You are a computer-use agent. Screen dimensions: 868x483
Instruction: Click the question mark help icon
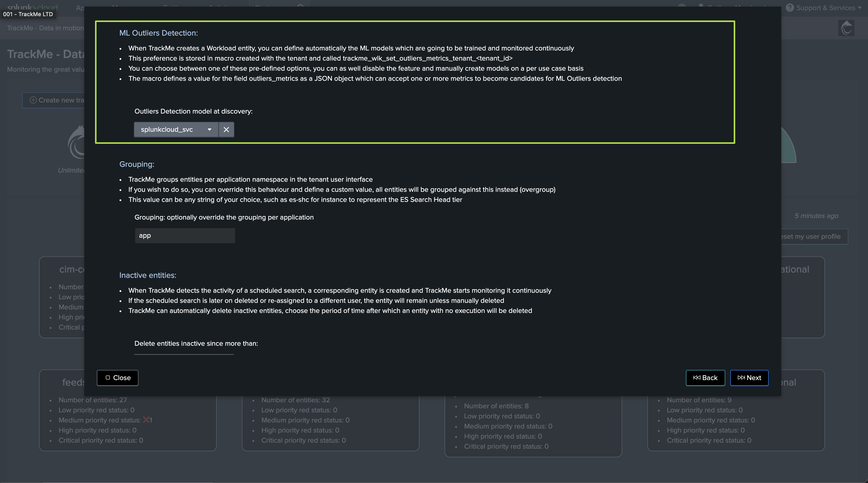click(790, 8)
